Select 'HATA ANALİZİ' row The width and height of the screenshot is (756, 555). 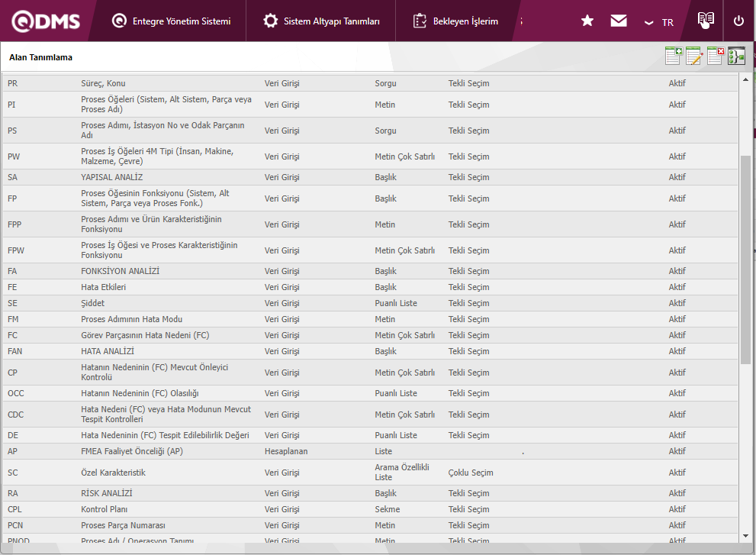pos(370,351)
